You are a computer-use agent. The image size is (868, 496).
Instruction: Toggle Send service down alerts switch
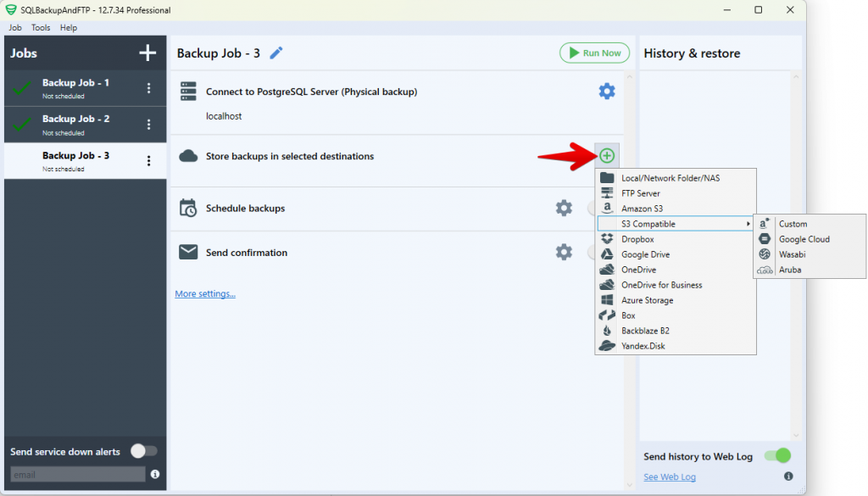coord(144,451)
